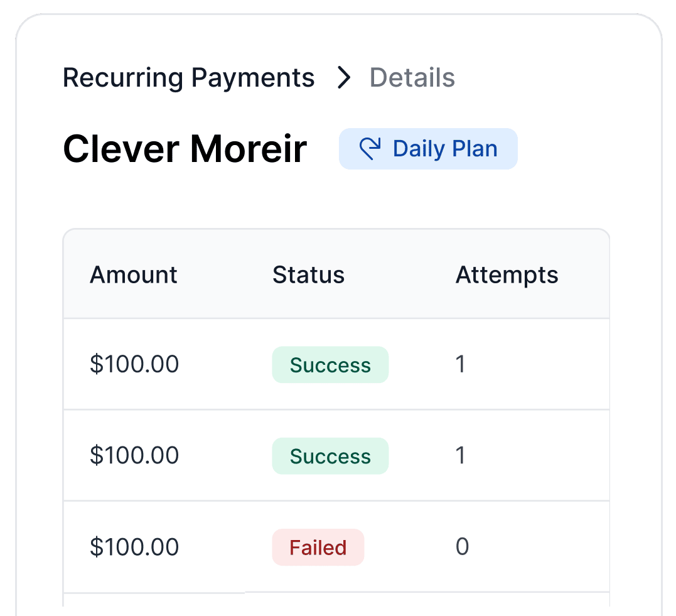This screenshot has height=616, width=676.
Task: Select the Daily Plan badge
Action: [x=428, y=148]
